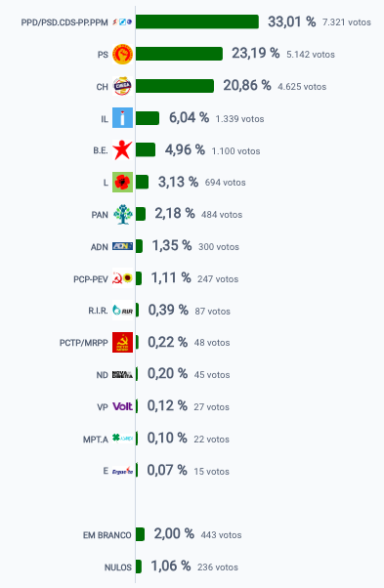Click the Chega CH party logo
The width and height of the screenshot is (384, 588).
pyautogui.click(x=122, y=86)
